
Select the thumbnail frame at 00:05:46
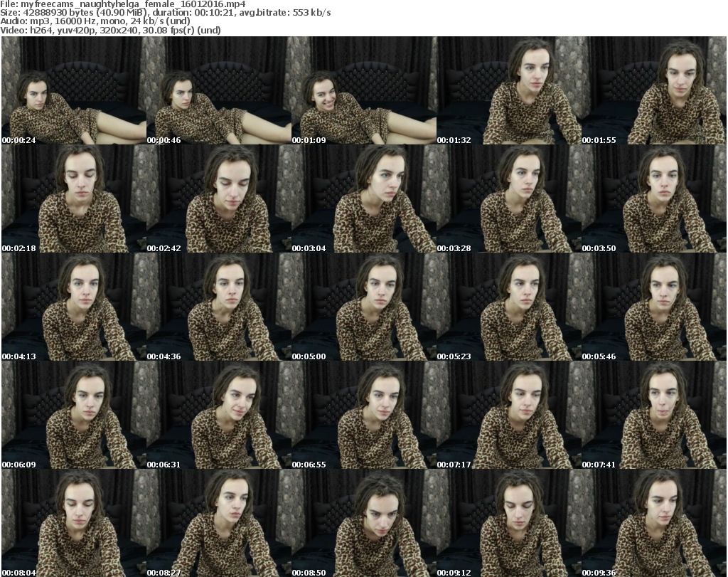(x=654, y=307)
